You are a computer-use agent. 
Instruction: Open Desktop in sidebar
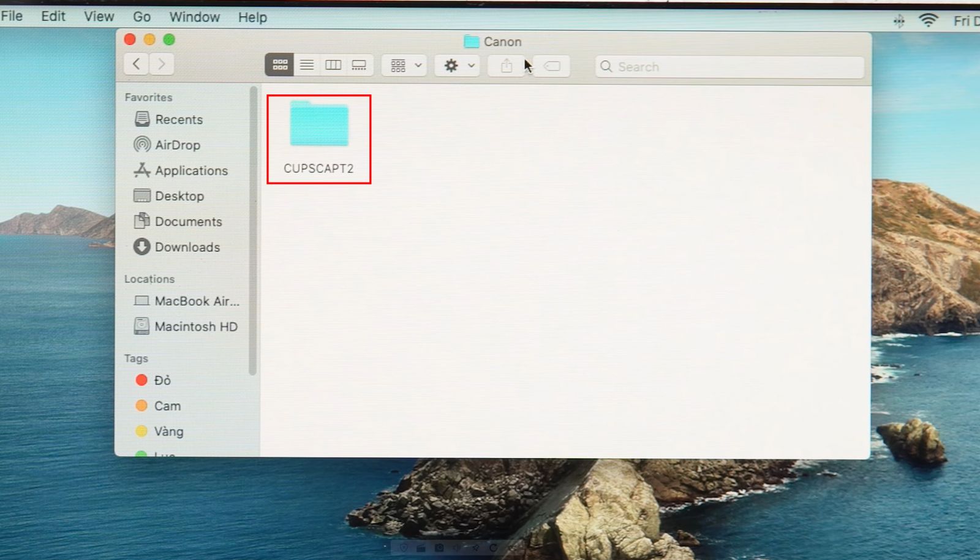[x=178, y=196]
